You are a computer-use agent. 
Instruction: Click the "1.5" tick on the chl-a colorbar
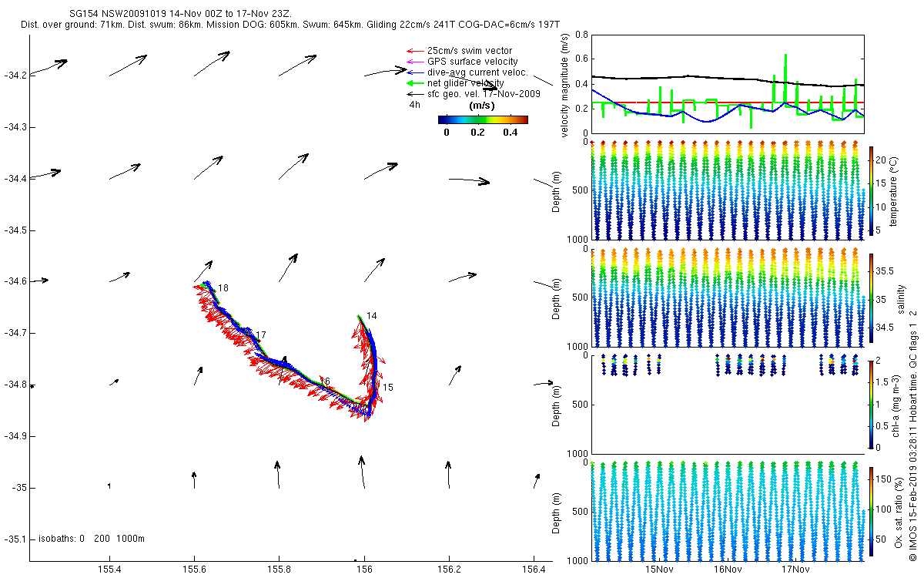[x=883, y=382]
